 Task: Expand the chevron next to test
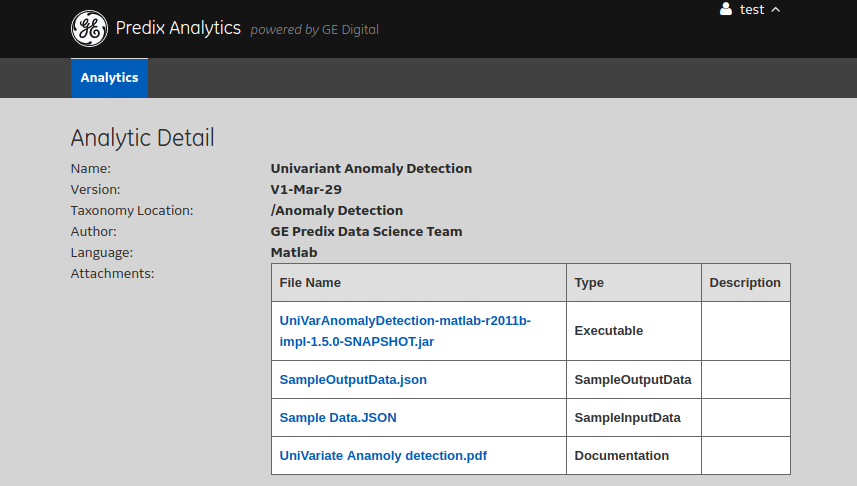coord(775,9)
